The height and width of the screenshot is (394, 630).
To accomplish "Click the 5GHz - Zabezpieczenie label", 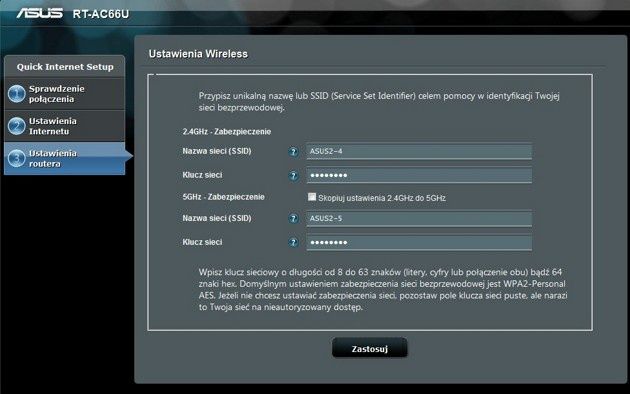I will [x=223, y=197].
